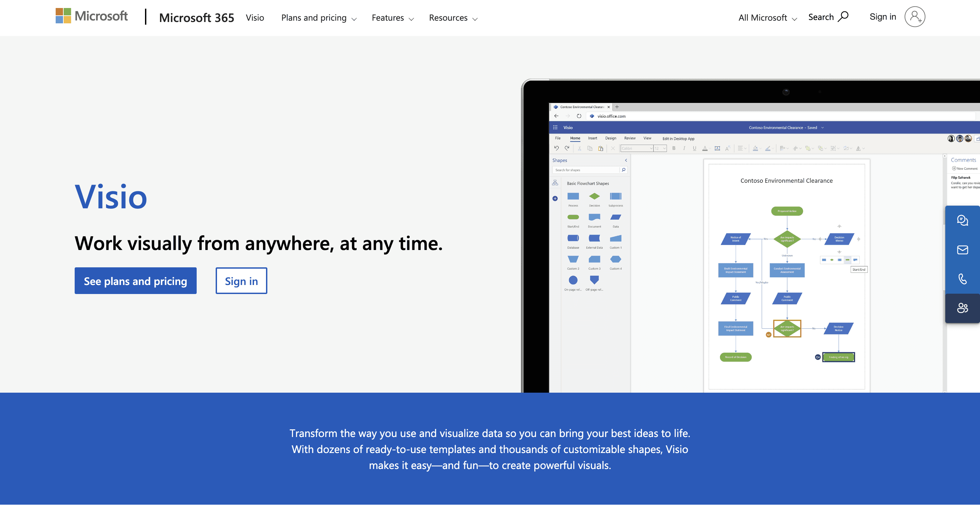The width and height of the screenshot is (980, 530).
Task: Click the Redo arrow in Visio ribbon
Action: pyautogui.click(x=567, y=148)
